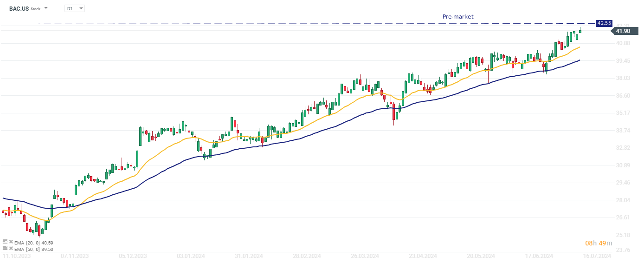Click the 35.17 price axis label
This screenshot has width=644, height=264.
click(x=623, y=113)
